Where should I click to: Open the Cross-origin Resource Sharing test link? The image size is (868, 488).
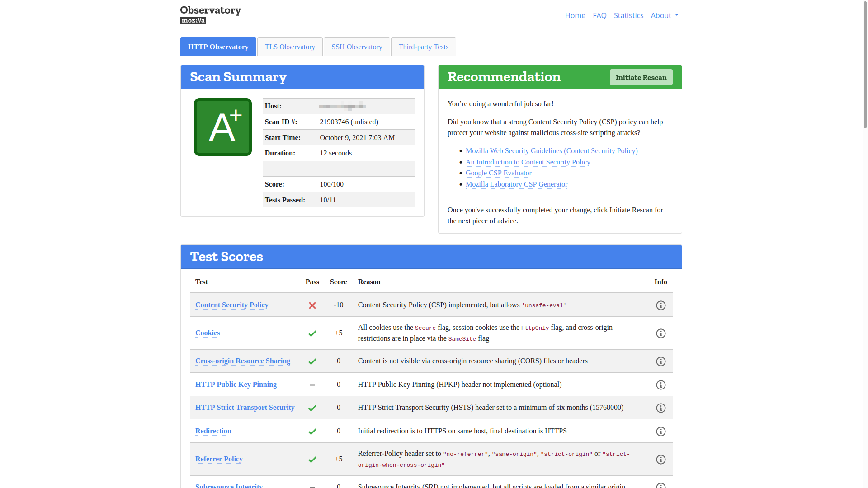[x=243, y=361]
